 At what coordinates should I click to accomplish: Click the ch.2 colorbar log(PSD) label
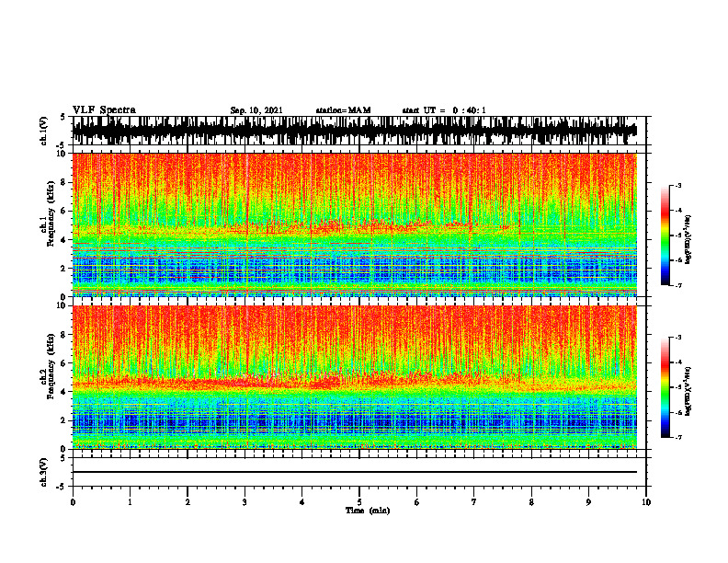[x=688, y=391]
